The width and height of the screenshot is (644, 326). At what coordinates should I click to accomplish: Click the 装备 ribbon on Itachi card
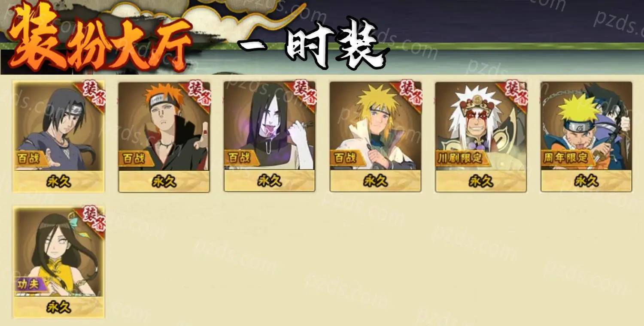point(91,92)
